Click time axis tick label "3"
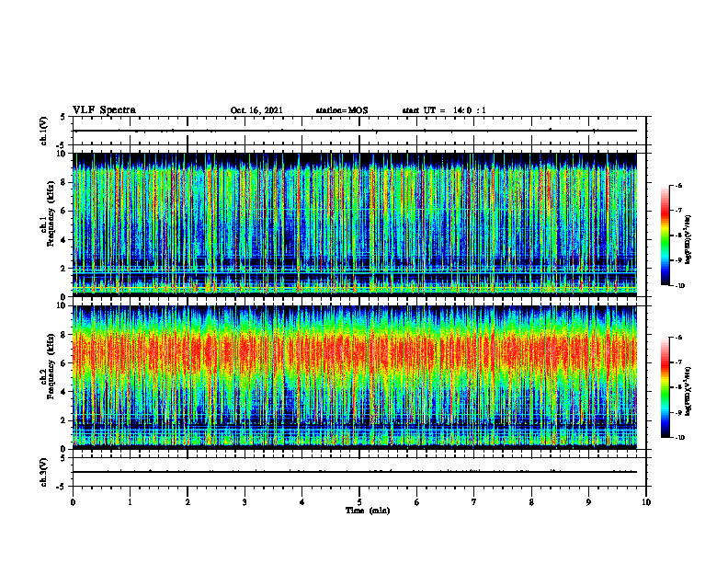The height and width of the screenshot is (563, 728). (x=245, y=502)
